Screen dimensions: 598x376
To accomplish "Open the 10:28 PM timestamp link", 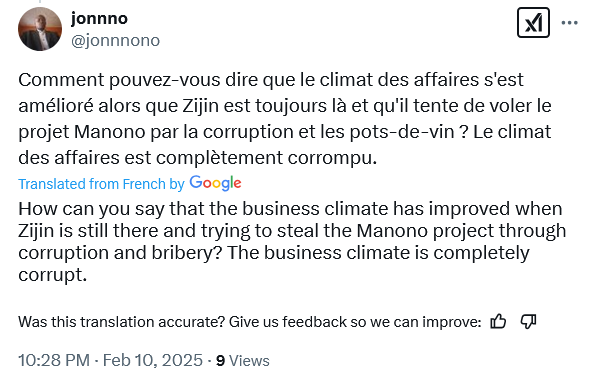I will tap(54, 360).
